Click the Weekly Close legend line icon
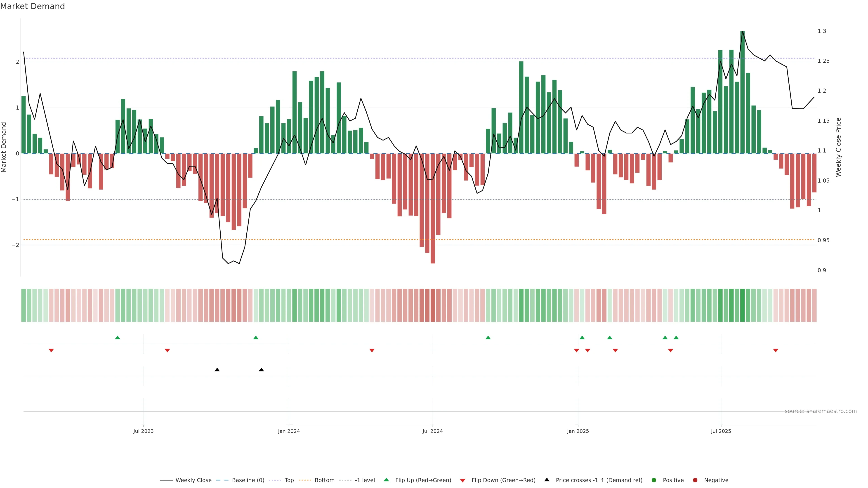 pyautogui.click(x=166, y=480)
